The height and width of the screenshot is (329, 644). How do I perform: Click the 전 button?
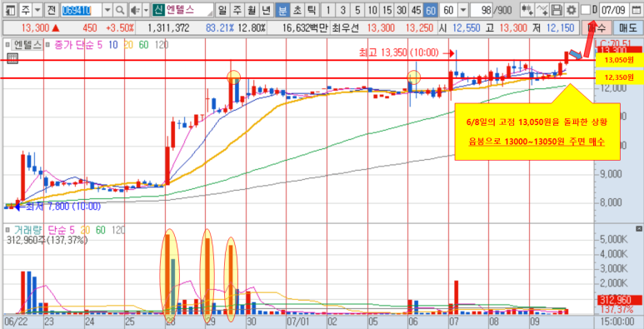(51, 10)
